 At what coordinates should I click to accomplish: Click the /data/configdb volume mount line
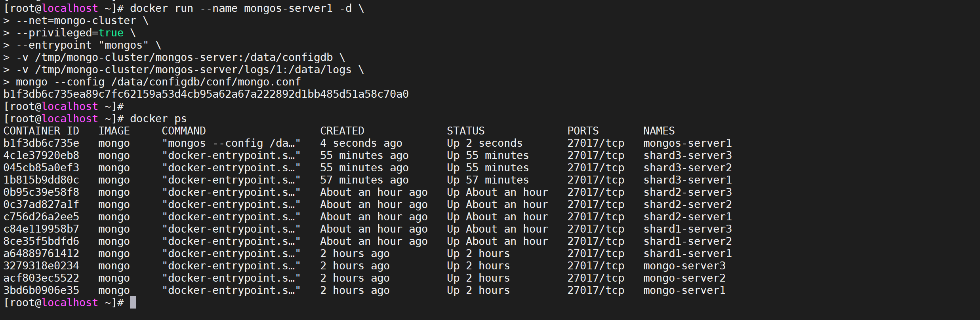coord(174,57)
